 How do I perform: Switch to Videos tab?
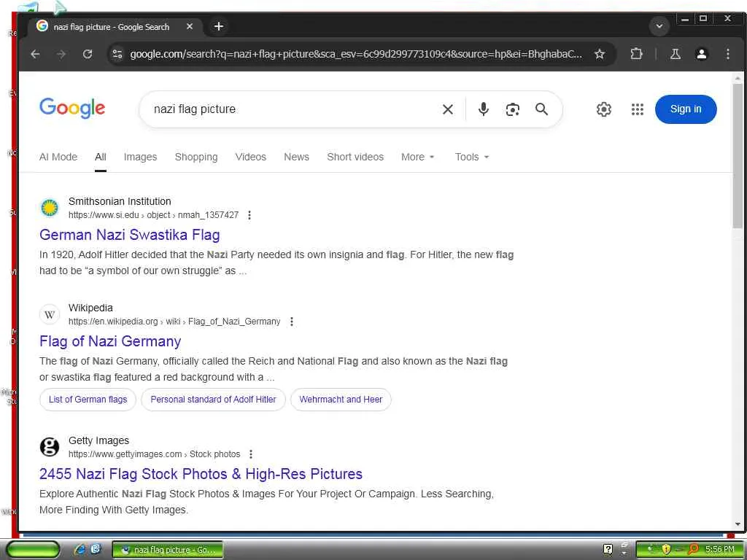[251, 157]
